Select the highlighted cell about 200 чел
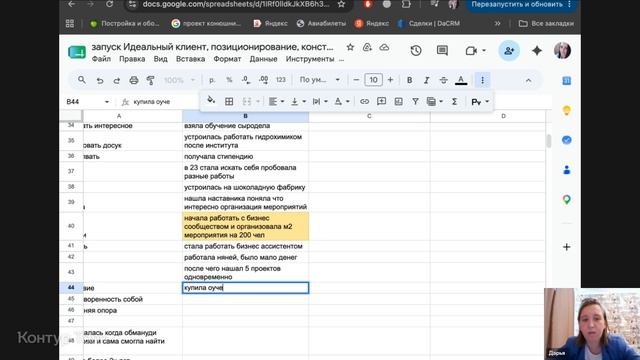The width and height of the screenshot is (640, 360). click(x=245, y=226)
